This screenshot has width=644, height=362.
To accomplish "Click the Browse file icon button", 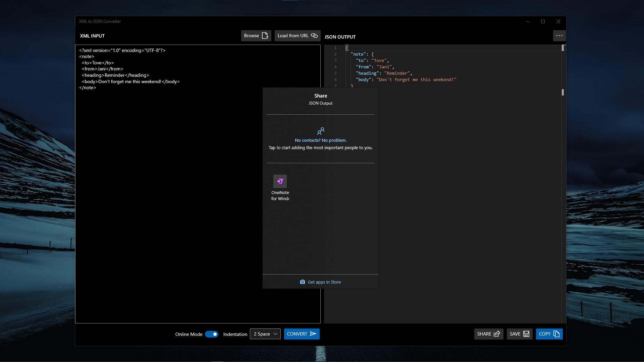I will [265, 36].
